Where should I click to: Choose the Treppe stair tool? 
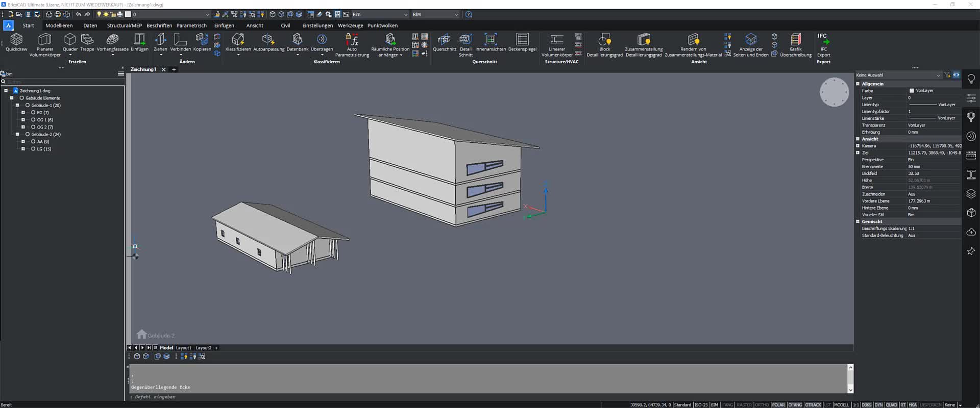click(x=87, y=43)
